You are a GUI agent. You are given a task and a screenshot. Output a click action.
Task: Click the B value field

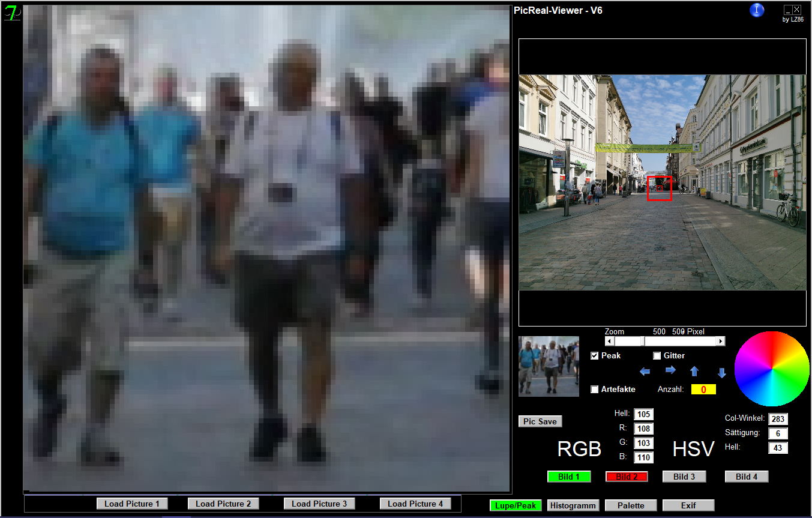pos(644,457)
